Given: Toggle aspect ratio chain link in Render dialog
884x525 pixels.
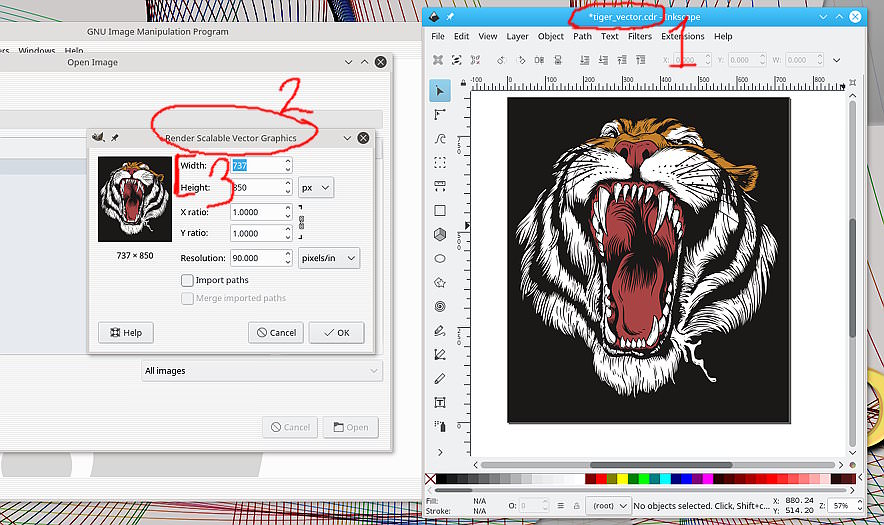Looking at the screenshot, I should tap(301, 222).
